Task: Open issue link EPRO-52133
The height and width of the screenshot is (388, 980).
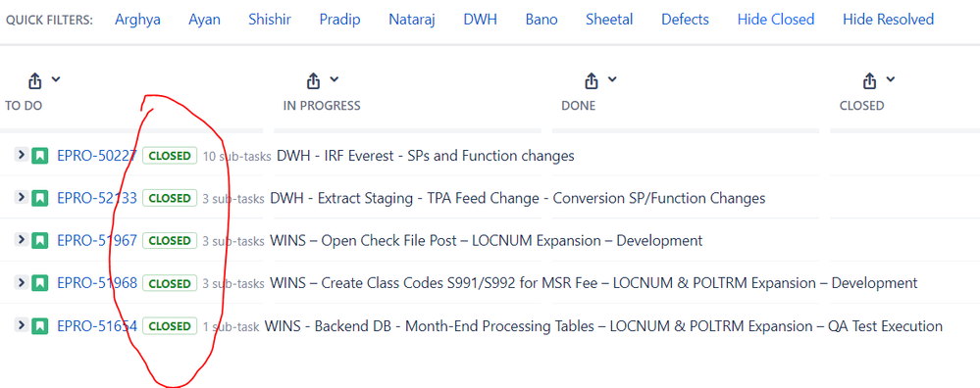Action: (97, 198)
